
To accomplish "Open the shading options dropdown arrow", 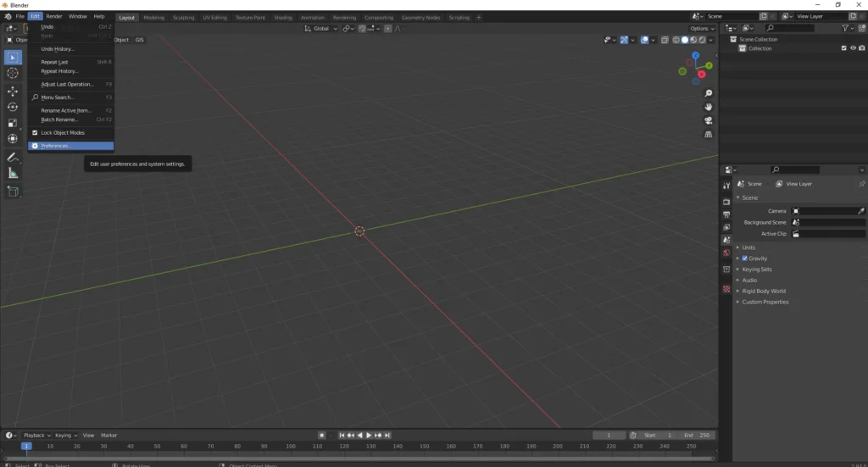I will point(711,40).
